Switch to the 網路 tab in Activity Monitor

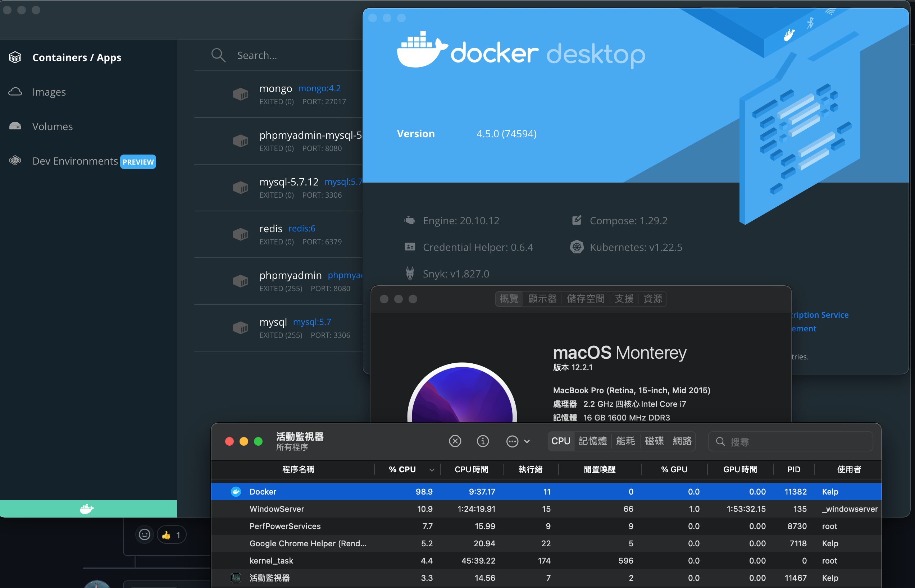682,441
